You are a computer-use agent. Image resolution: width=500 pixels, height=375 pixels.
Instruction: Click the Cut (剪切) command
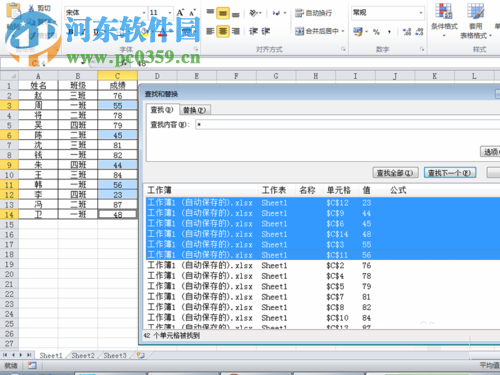click(x=39, y=8)
